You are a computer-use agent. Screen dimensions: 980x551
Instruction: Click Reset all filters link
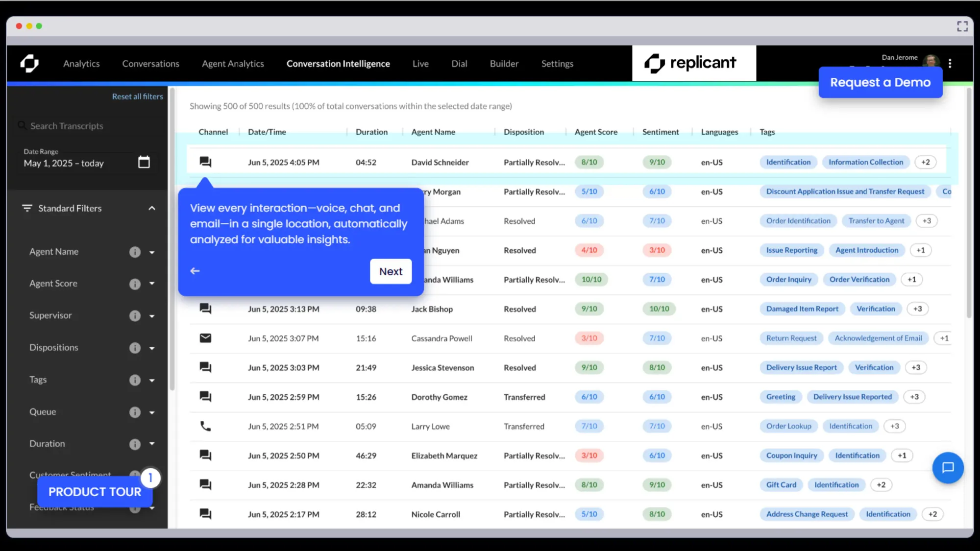tap(137, 96)
